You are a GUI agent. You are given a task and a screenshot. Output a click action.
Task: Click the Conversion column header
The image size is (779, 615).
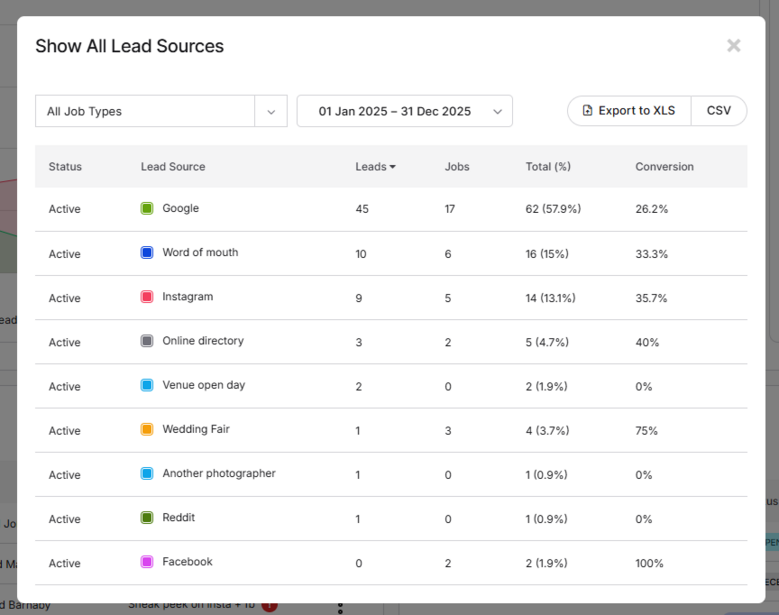(x=664, y=167)
